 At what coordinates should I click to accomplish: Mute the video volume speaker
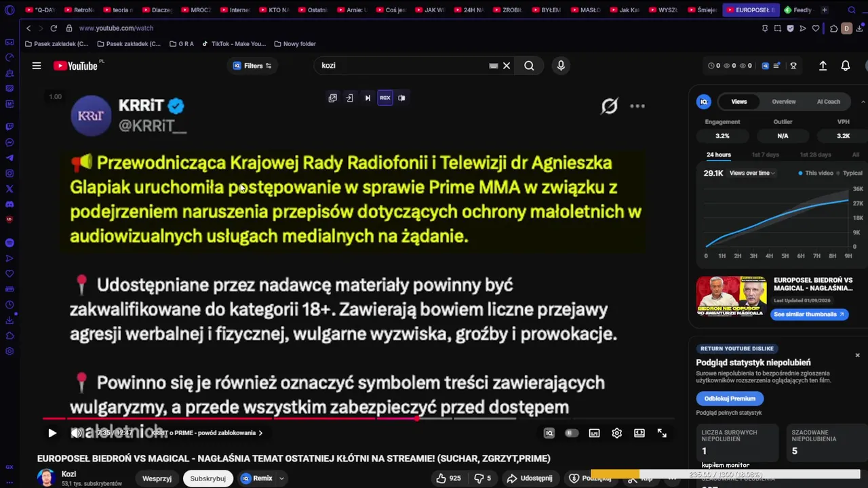point(77,433)
